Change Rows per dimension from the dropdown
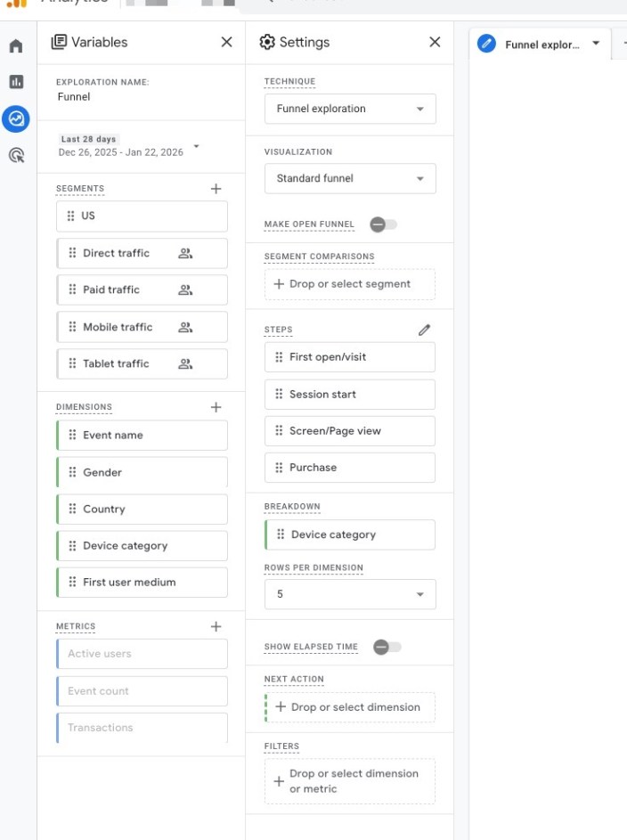This screenshot has height=840, width=627. click(350, 593)
